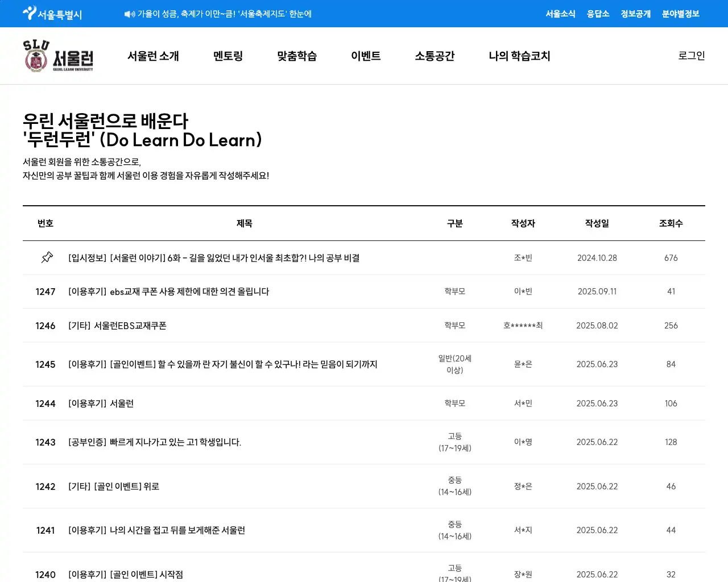Open post 나의 시간을 접고 뒤를 보게해준 서울런
The width and height of the screenshot is (728, 582).
[x=157, y=530]
